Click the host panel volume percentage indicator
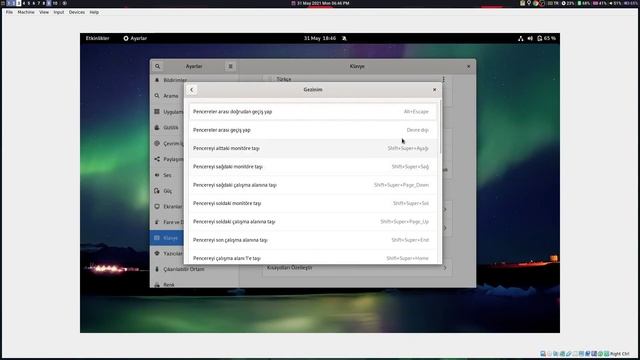Image resolution: width=640 pixels, height=360 pixels. point(616,3)
